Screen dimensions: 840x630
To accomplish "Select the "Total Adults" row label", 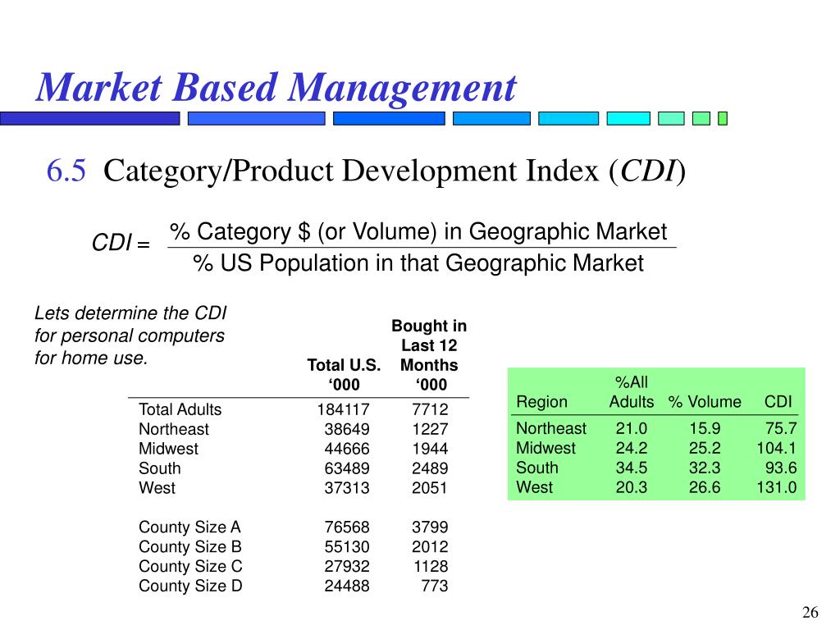I will tap(180, 409).
